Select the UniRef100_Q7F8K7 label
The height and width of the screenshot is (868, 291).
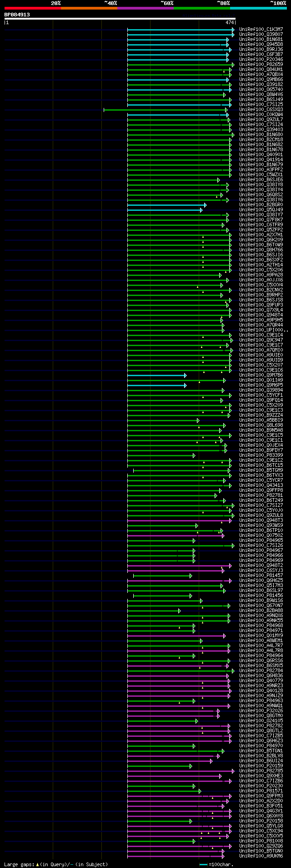(261, 220)
